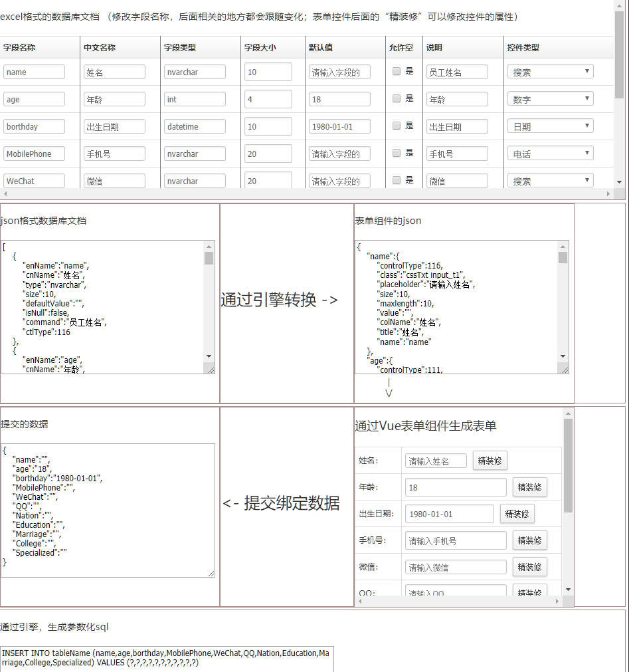Click the 请输入微信 input in Vue form
The width and height of the screenshot is (629, 672).
[456, 567]
